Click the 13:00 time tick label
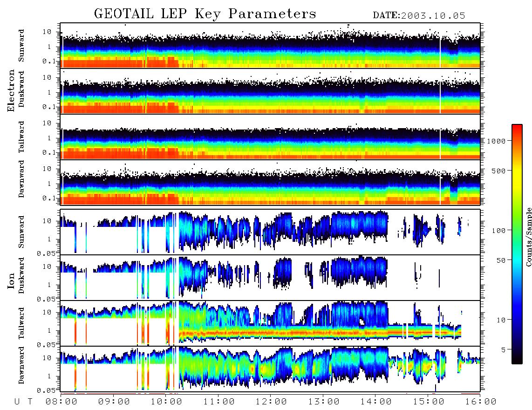This screenshot has width=532, height=410. [x=324, y=402]
